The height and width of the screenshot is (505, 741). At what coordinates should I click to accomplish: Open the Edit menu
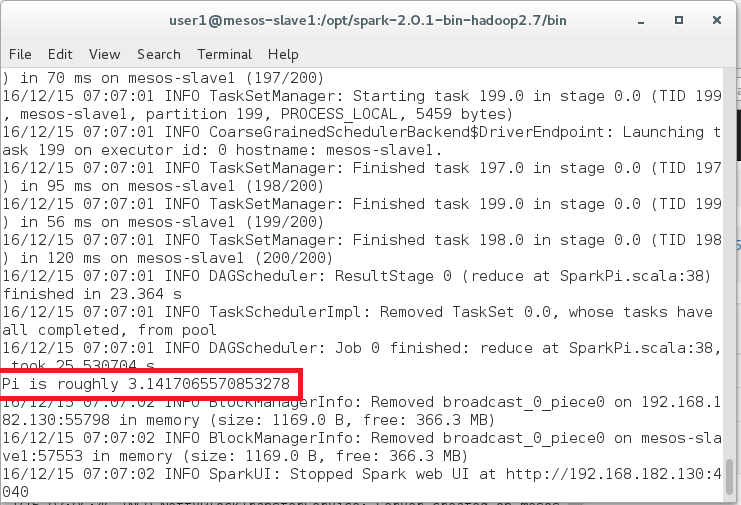60,54
